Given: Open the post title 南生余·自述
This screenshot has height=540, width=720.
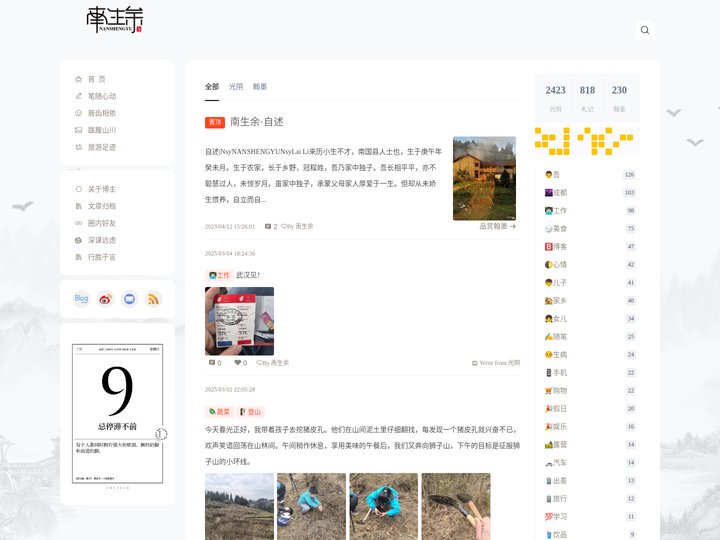Looking at the screenshot, I should pyautogui.click(x=257, y=122).
